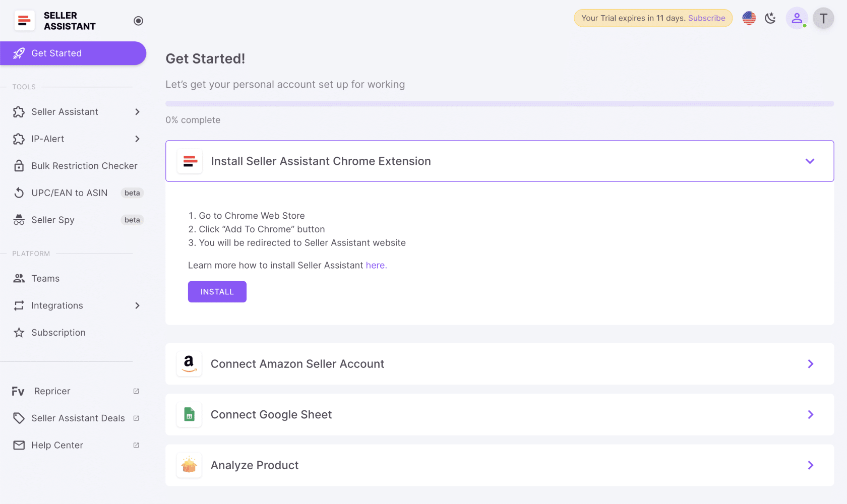Expand the Connect Google Sheet chevron
The width and height of the screenshot is (847, 504).
click(811, 415)
